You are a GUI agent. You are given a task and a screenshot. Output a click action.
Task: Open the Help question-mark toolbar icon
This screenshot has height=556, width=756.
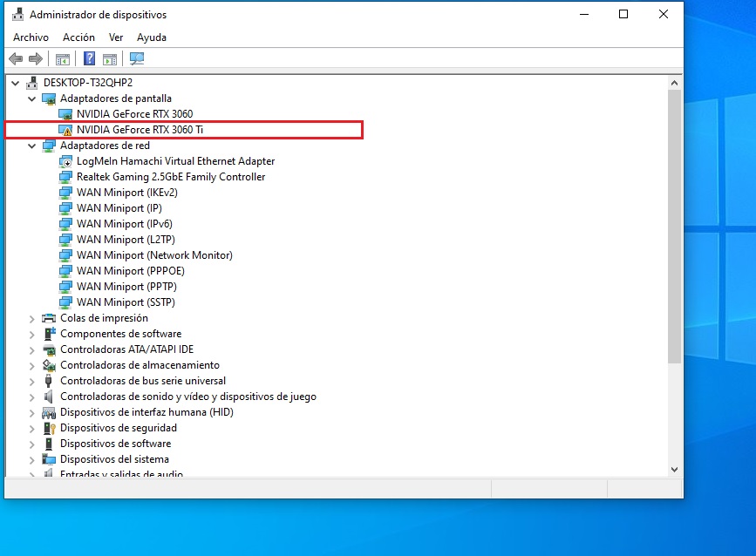coord(89,58)
